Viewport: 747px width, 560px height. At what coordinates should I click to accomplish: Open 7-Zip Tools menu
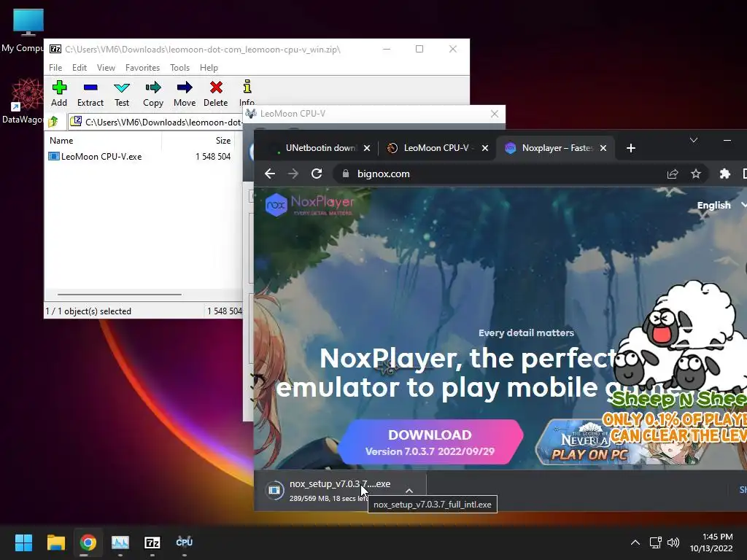(179, 68)
